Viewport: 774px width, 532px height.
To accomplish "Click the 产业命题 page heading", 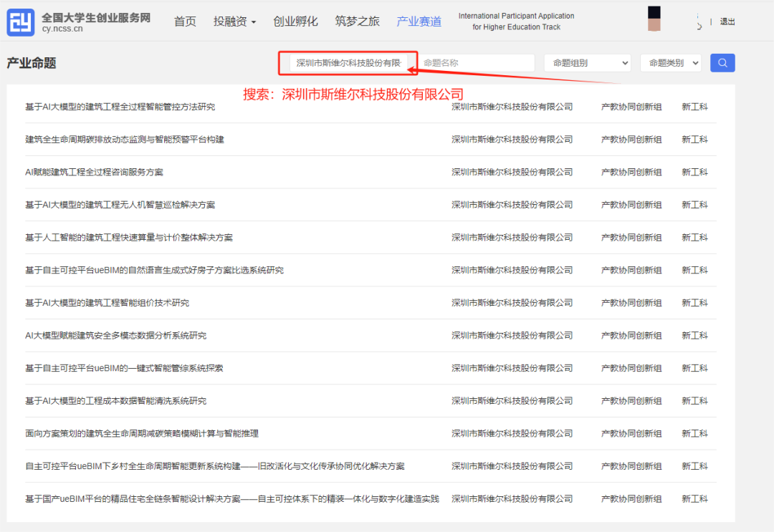I will click(x=32, y=63).
